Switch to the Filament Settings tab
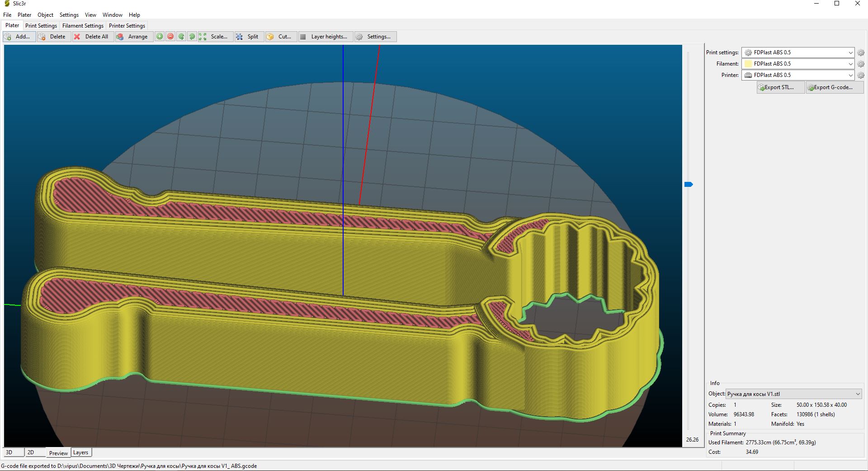This screenshot has height=471, width=868. 83,26
